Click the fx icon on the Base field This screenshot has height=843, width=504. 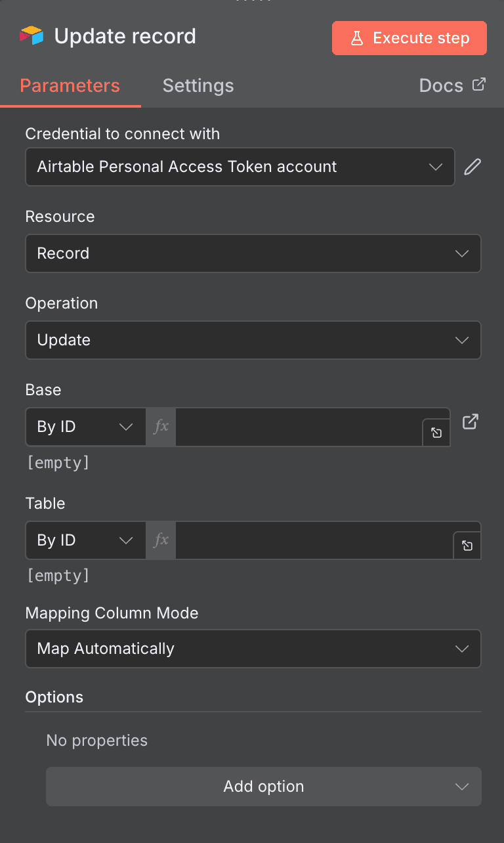160,427
